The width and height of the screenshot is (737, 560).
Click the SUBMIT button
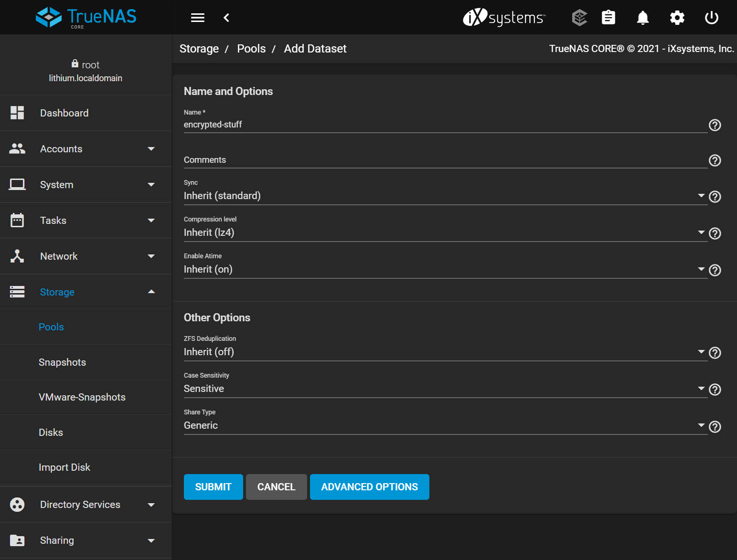point(213,487)
